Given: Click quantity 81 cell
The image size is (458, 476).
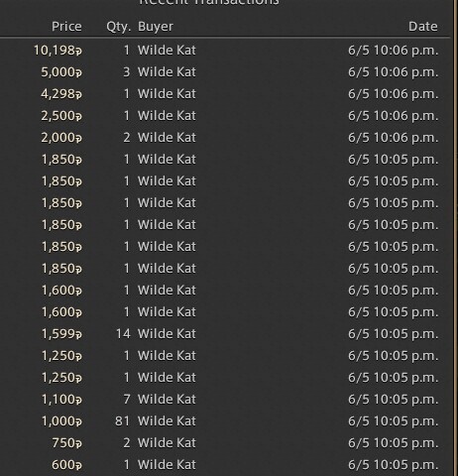Looking at the screenshot, I should (123, 421).
